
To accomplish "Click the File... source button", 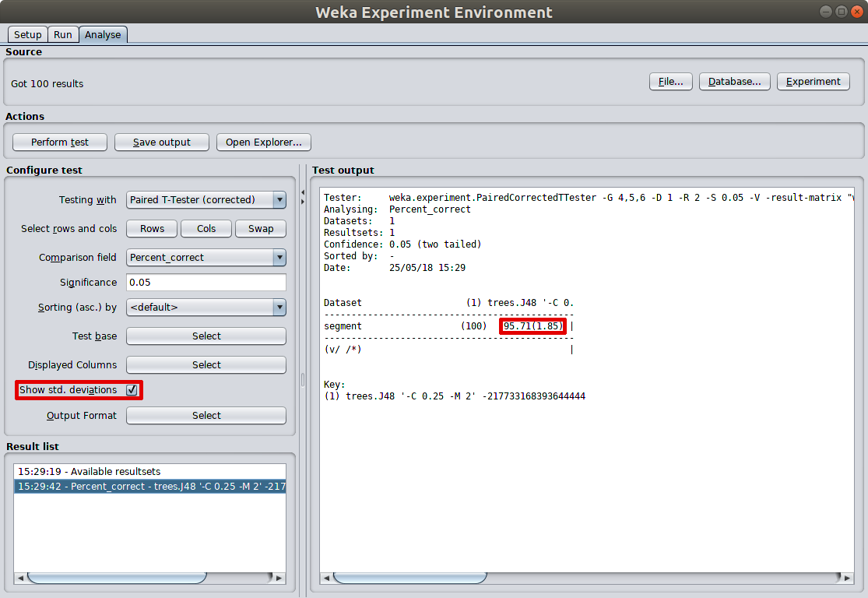I will 670,82.
